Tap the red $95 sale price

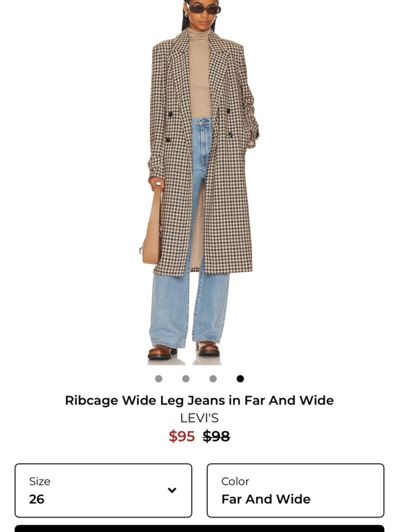pos(182,436)
